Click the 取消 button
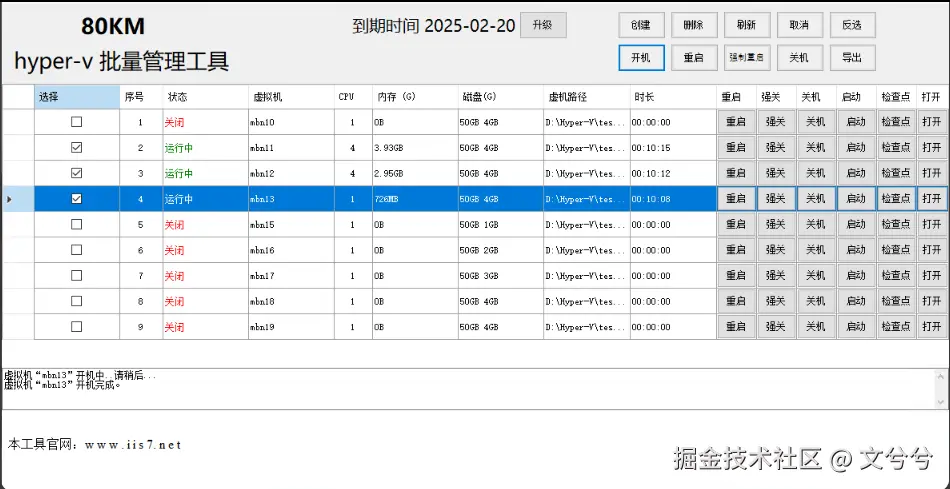This screenshot has width=950, height=489. 800,25
